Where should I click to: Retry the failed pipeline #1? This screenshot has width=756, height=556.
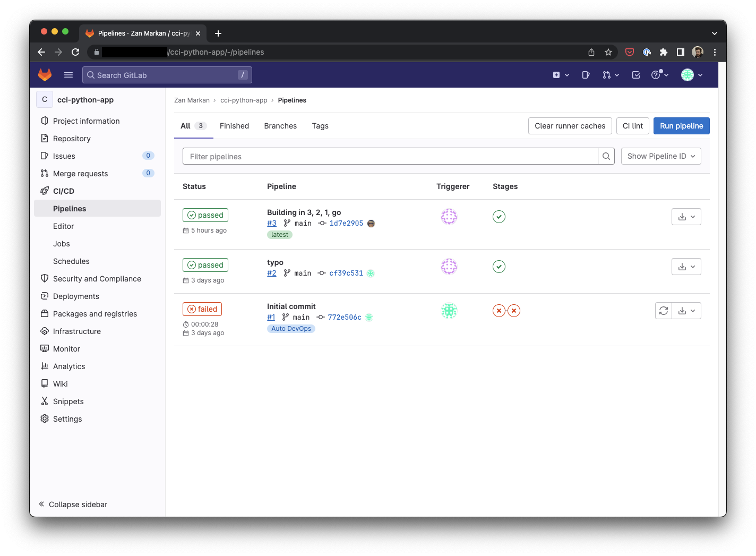point(664,311)
